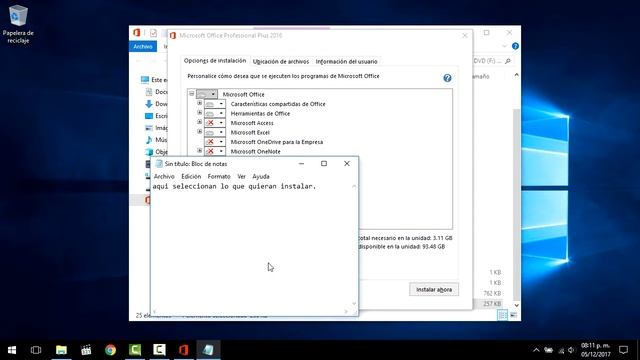The image size is (640, 360).
Task: Select the Música note icon in Explorer sidebar
Action: click(149, 140)
